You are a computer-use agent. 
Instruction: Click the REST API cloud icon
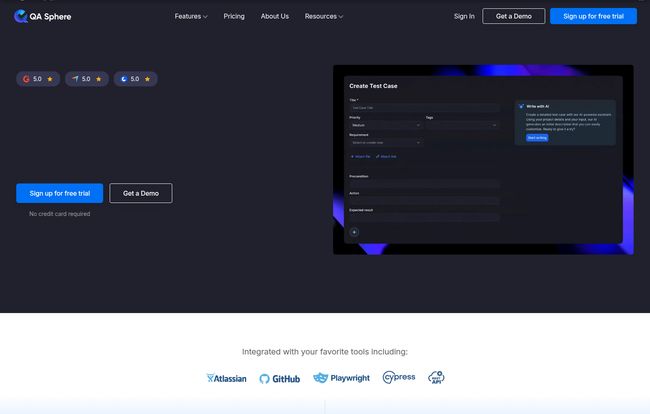tap(436, 377)
